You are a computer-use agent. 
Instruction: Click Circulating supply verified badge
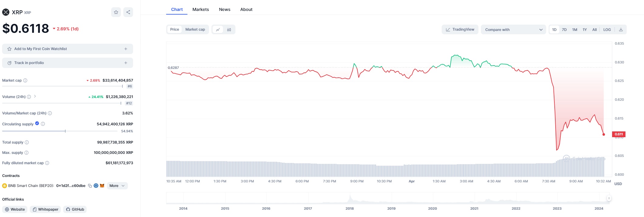click(x=37, y=123)
